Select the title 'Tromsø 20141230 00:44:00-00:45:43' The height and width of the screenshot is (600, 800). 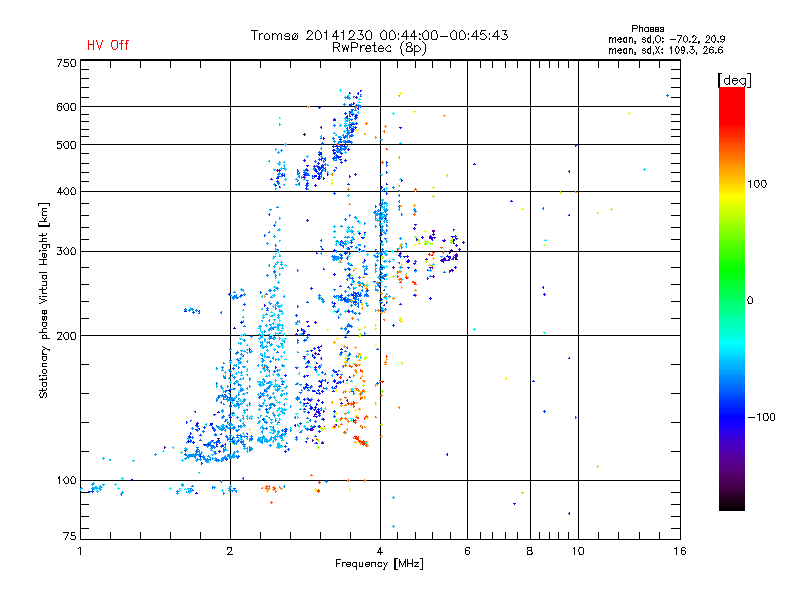click(379, 35)
